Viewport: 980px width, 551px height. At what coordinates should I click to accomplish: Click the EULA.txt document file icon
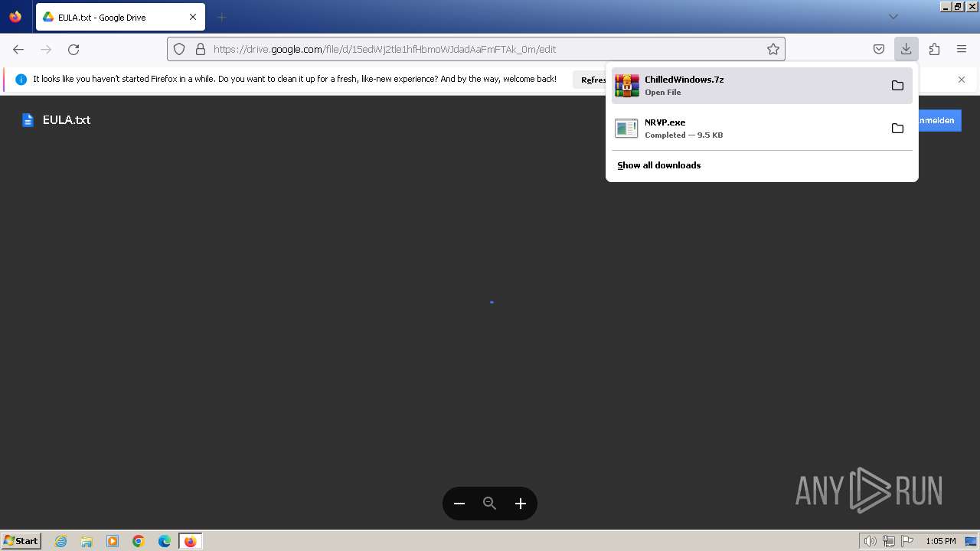tap(28, 120)
